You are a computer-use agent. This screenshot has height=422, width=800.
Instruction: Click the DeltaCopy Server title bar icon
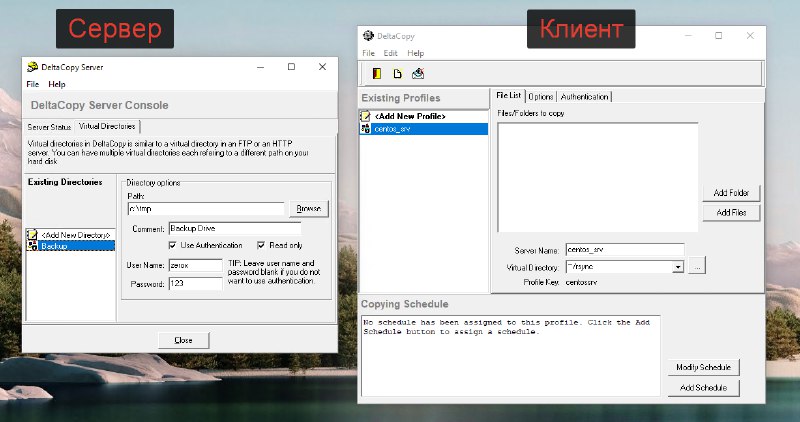point(33,67)
